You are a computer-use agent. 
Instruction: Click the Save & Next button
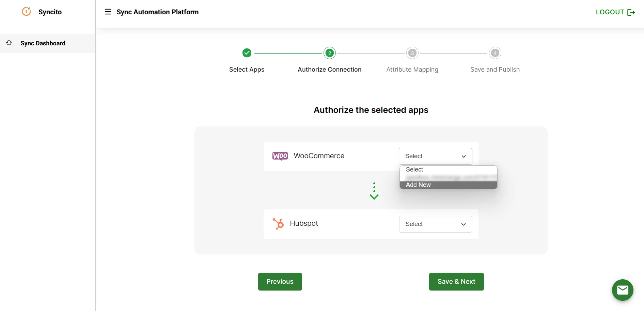[456, 281]
